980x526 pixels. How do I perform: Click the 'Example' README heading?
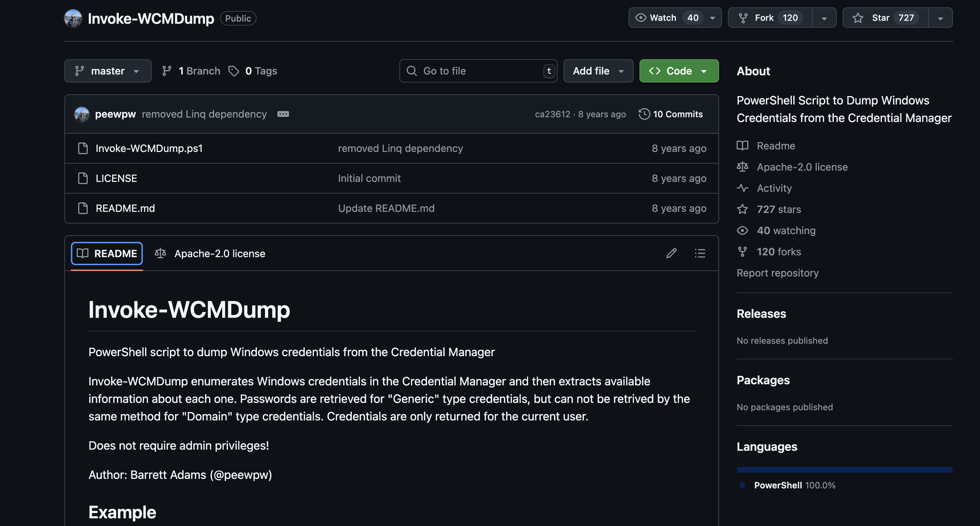point(122,512)
